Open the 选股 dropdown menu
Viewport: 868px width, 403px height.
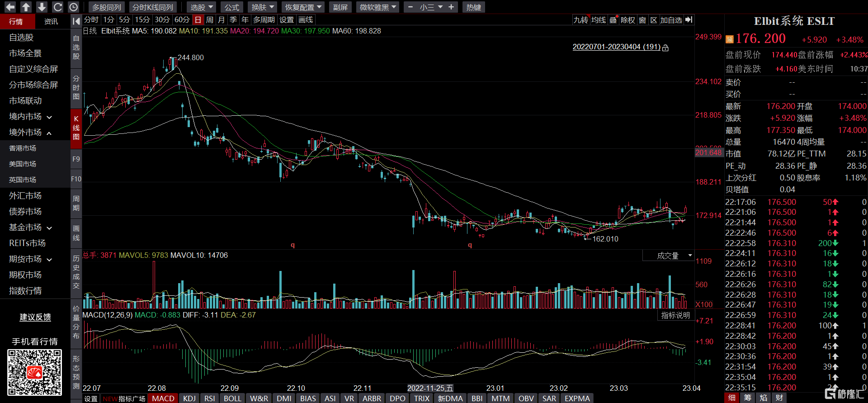coord(202,7)
